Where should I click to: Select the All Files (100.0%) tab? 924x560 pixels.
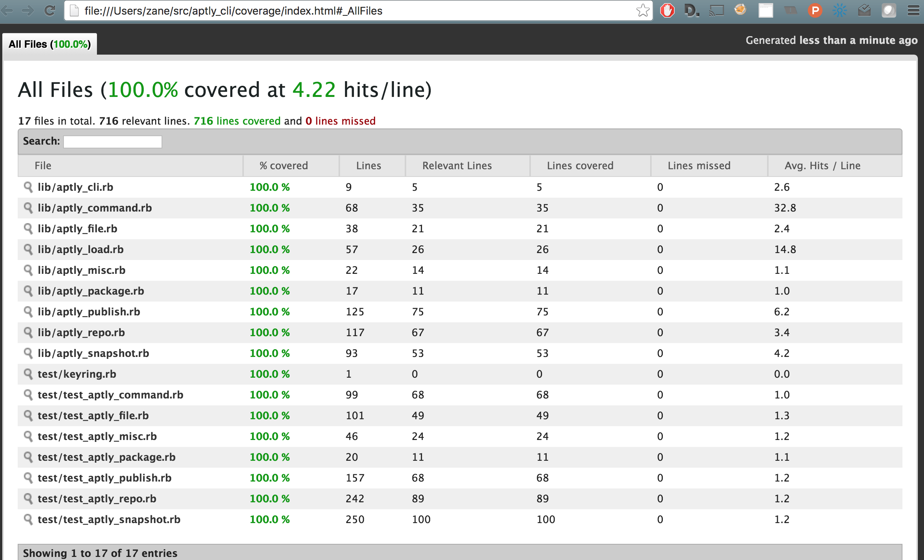[50, 44]
